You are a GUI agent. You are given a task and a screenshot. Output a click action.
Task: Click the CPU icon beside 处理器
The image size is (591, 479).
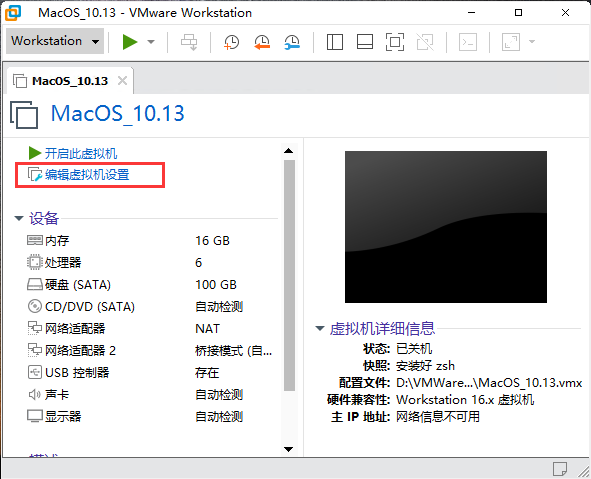pos(35,262)
